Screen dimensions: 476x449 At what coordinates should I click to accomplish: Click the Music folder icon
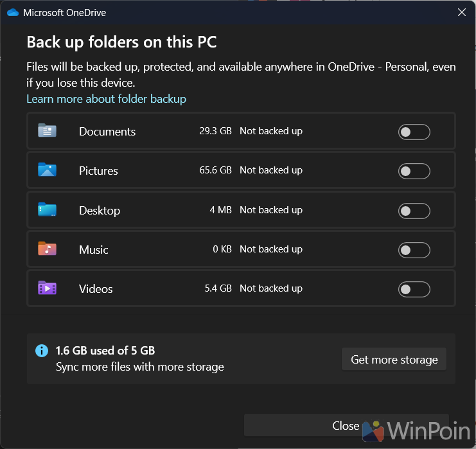pyautogui.click(x=47, y=249)
